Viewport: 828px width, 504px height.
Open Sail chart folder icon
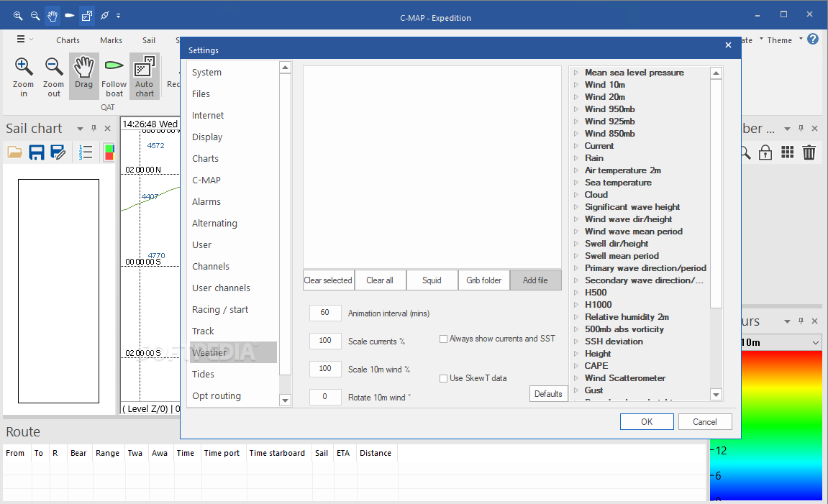pyautogui.click(x=15, y=152)
